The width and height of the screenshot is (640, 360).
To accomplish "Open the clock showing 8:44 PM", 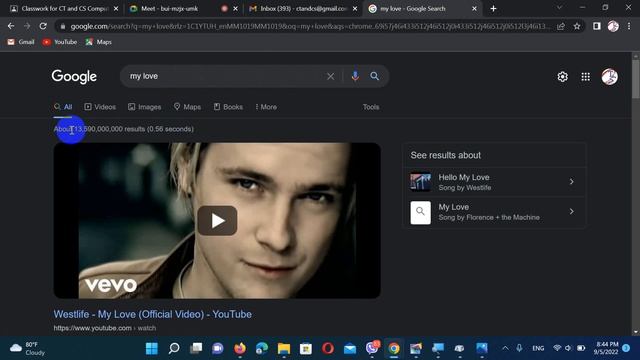I will pos(606,348).
